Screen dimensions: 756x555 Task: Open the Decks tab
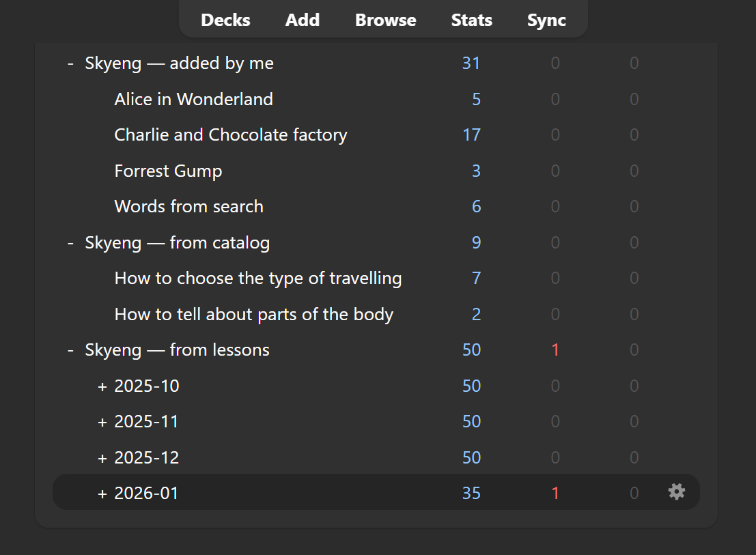click(225, 20)
